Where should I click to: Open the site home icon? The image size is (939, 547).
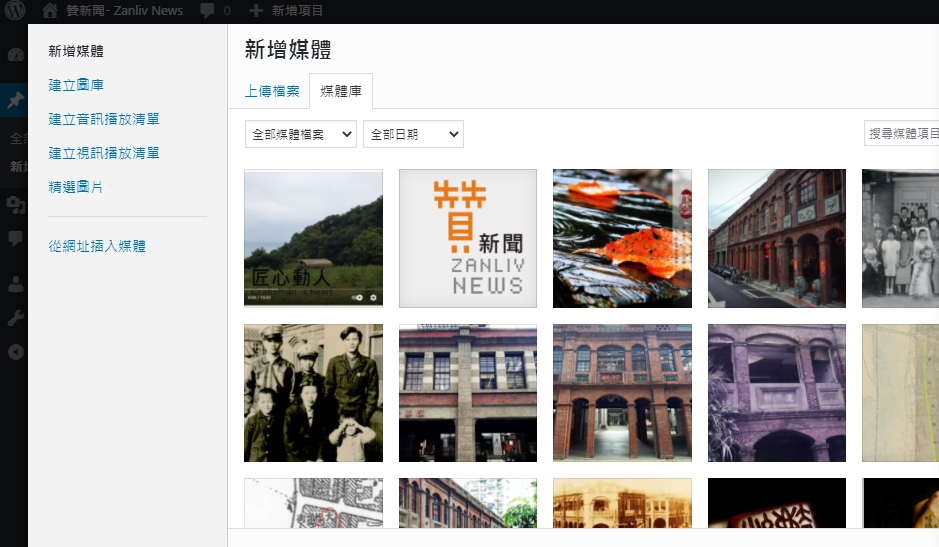pyautogui.click(x=50, y=10)
